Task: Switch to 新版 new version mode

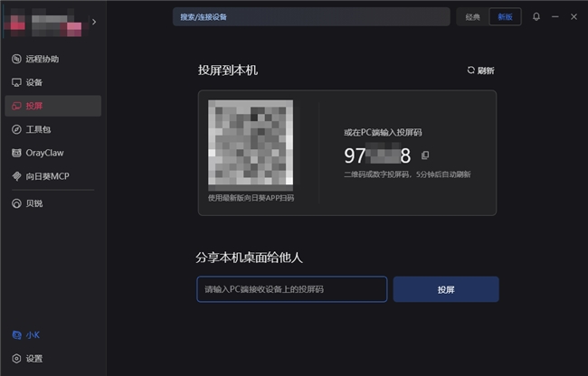Action: point(505,17)
